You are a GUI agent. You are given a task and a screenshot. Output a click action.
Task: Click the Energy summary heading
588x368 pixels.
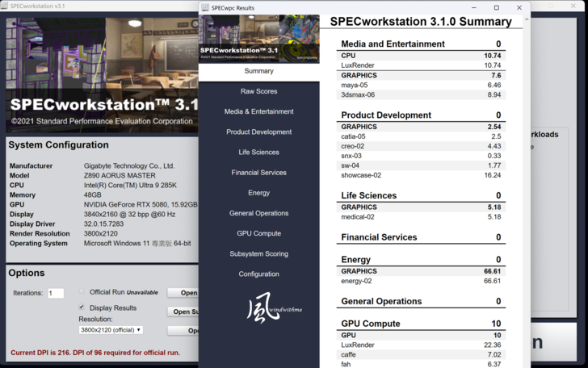point(355,260)
